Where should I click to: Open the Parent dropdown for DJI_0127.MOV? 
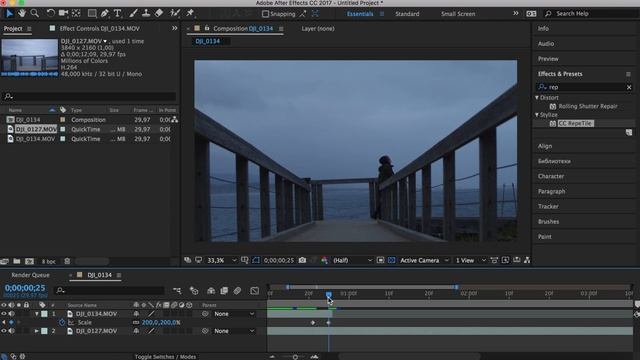234,331
